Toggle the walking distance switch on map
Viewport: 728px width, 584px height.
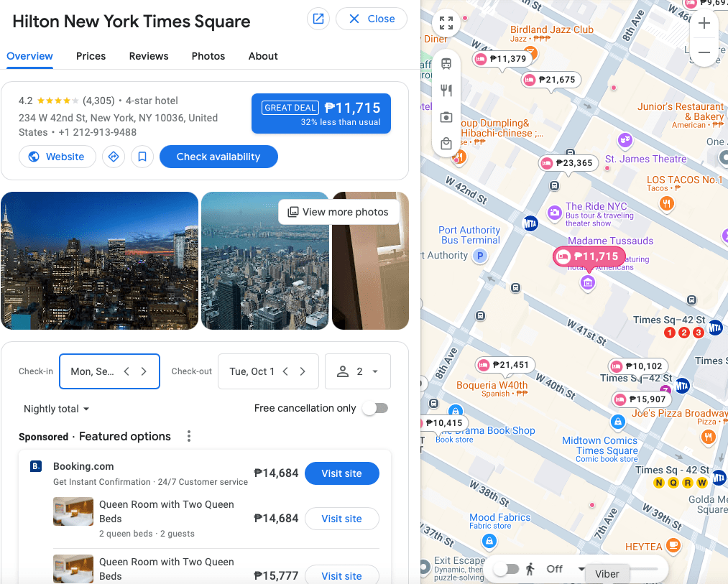[x=506, y=569]
